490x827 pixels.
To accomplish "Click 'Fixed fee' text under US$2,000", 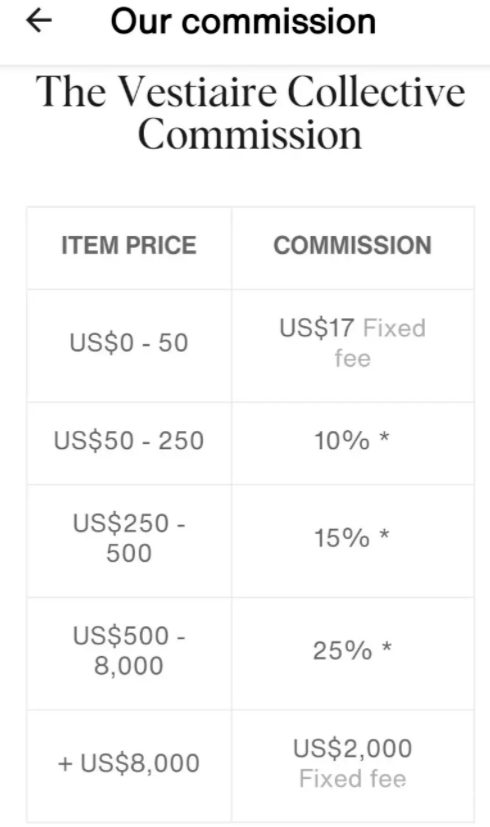I will click(x=352, y=778).
